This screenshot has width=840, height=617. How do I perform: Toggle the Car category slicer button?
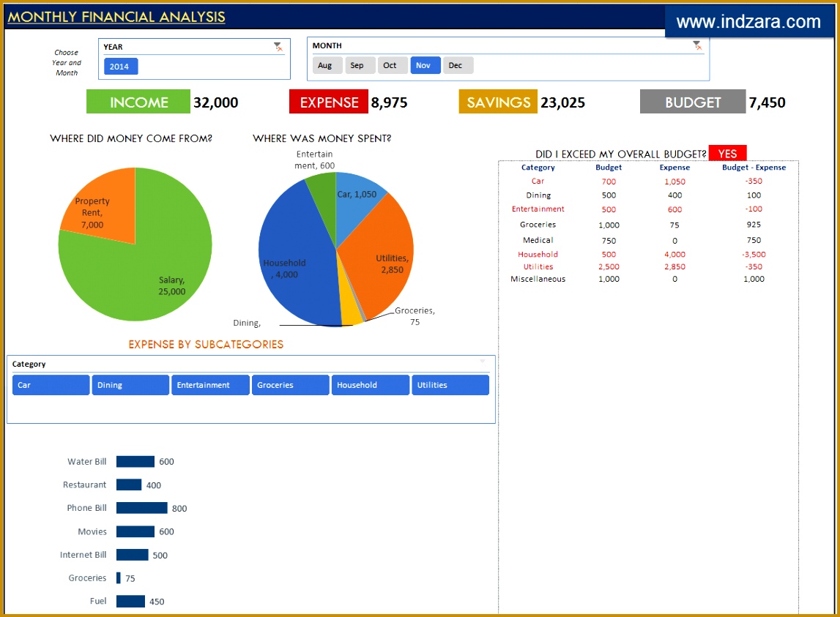[51, 384]
